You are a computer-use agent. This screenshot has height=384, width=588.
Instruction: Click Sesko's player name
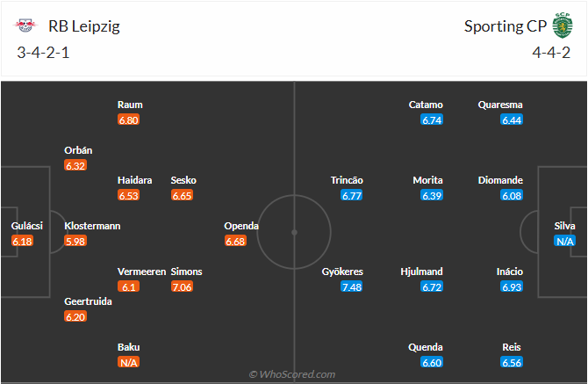[x=183, y=180]
